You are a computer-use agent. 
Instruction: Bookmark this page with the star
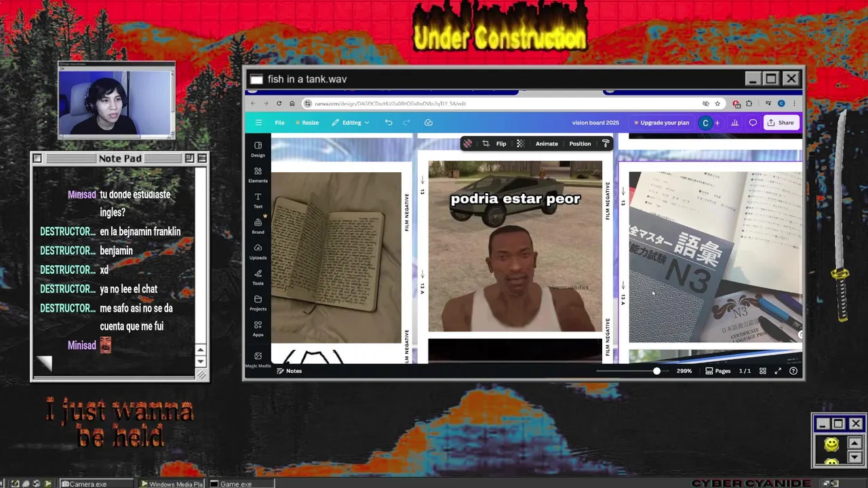point(717,104)
